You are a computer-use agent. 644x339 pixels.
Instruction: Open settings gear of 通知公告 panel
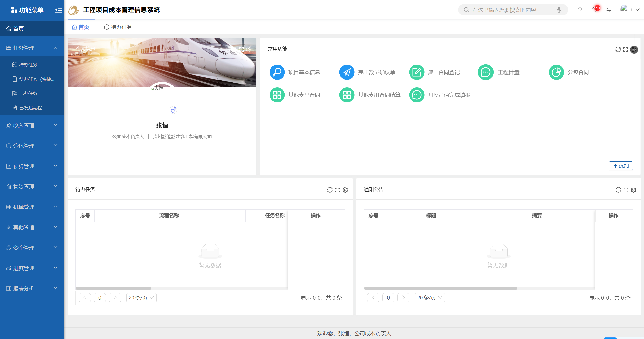(x=633, y=190)
